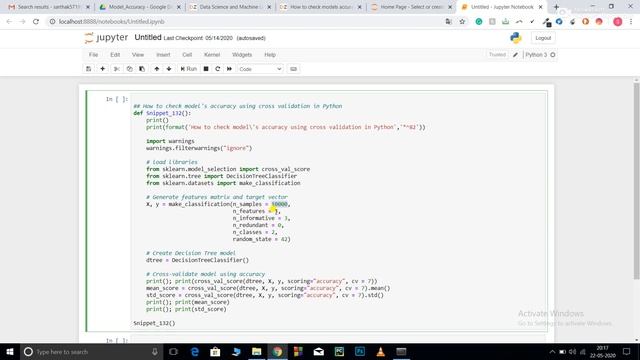Open Microsoft Edge from taskbar
This screenshot has width=640, height=360.
pos(195,351)
